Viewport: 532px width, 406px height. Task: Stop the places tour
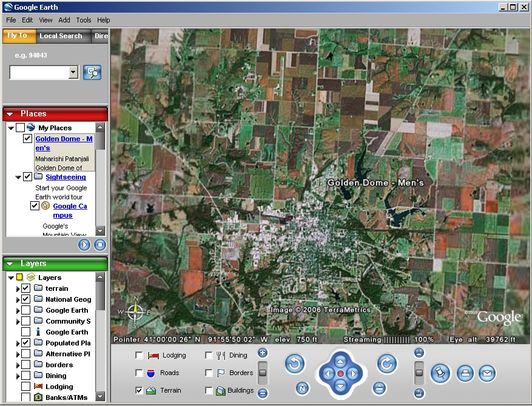[99, 245]
